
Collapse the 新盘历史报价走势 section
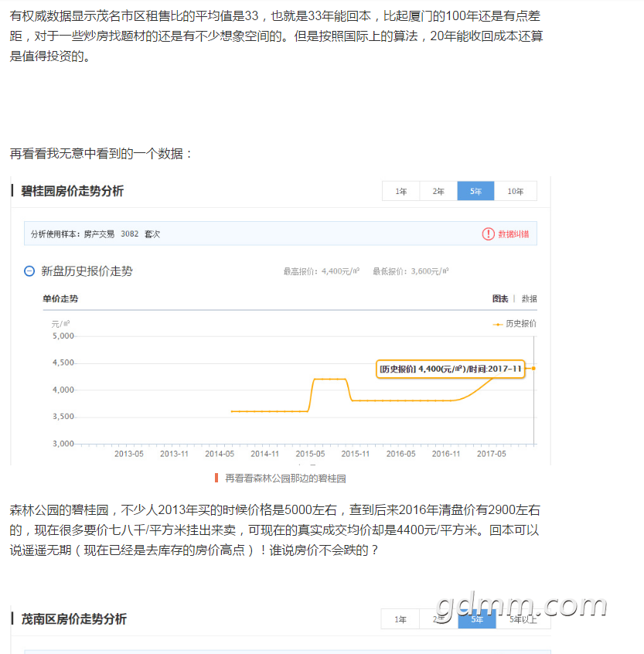(x=29, y=271)
